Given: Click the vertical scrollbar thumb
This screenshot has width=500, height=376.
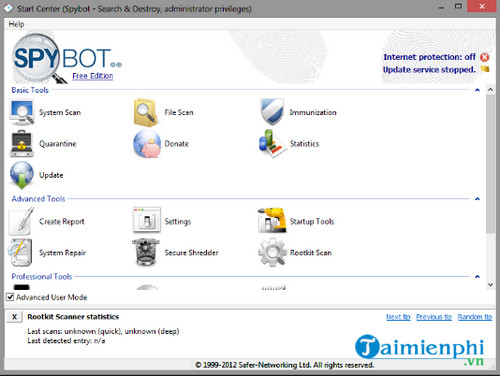Looking at the screenshot, I should [x=490, y=164].
